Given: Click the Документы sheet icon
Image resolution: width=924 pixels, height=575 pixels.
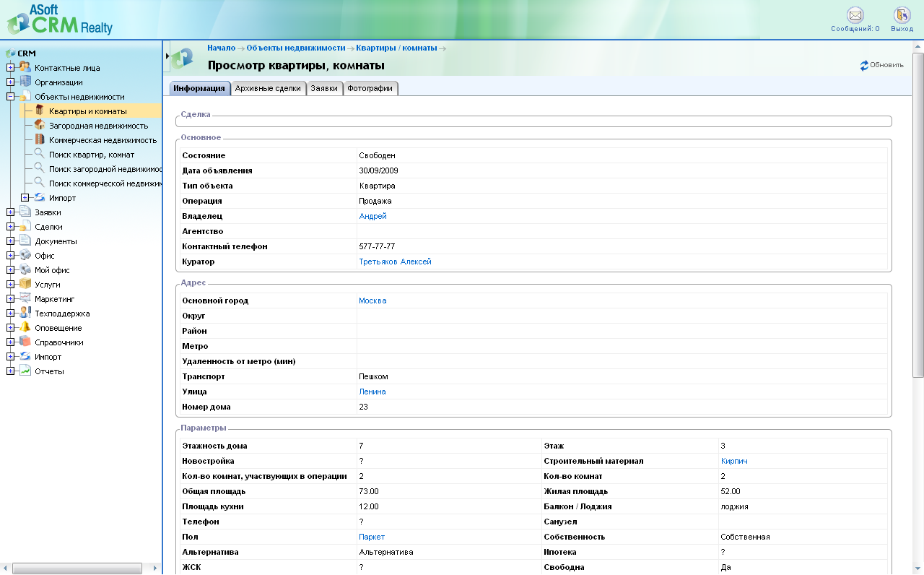Looking at the screenshot, I should [x=25, y=241].
